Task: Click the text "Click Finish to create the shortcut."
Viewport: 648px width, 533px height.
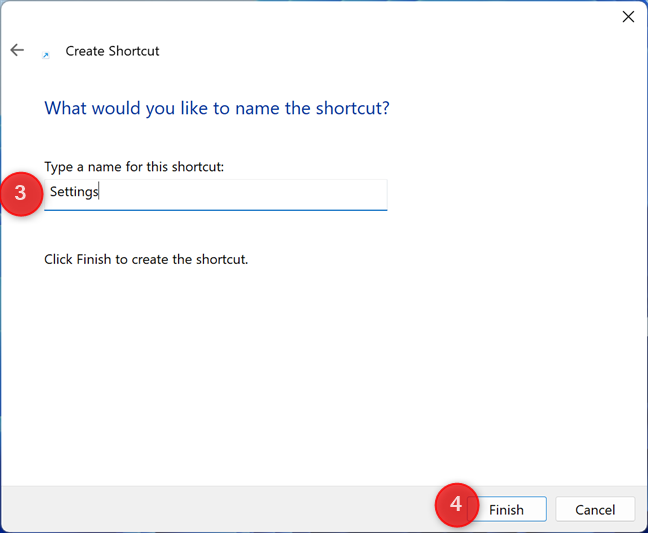Action: pos(146,259)
